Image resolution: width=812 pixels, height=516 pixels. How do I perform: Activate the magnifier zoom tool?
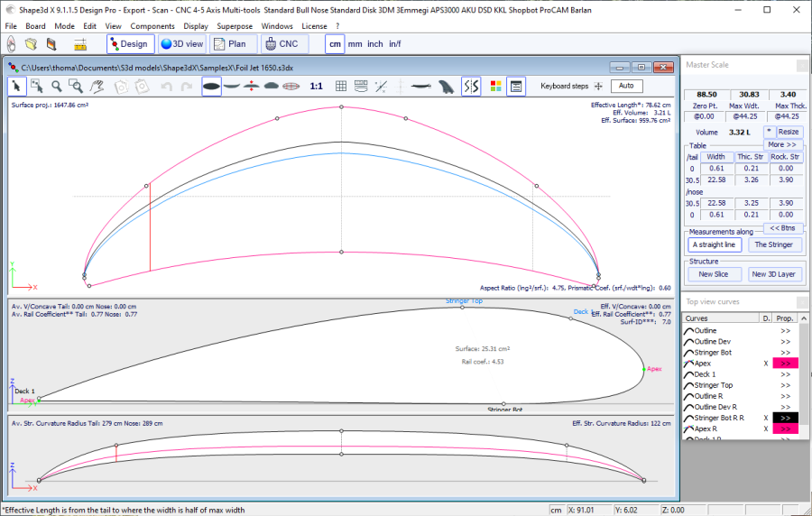click(x=56, y=87)
